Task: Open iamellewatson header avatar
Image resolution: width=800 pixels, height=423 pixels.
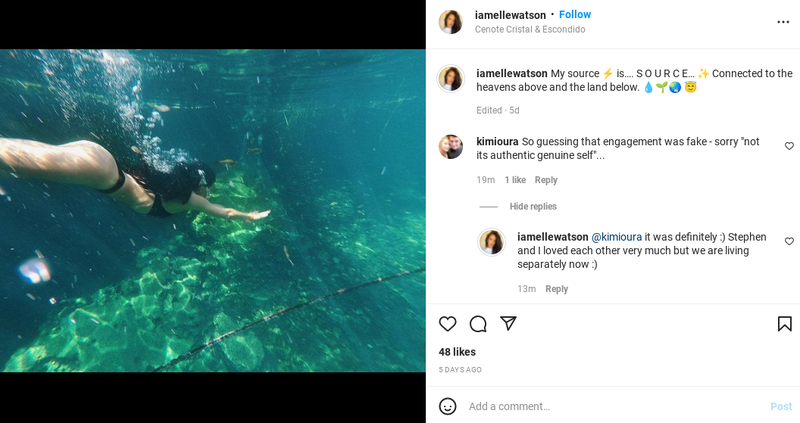Action: (x=451, y=22)
